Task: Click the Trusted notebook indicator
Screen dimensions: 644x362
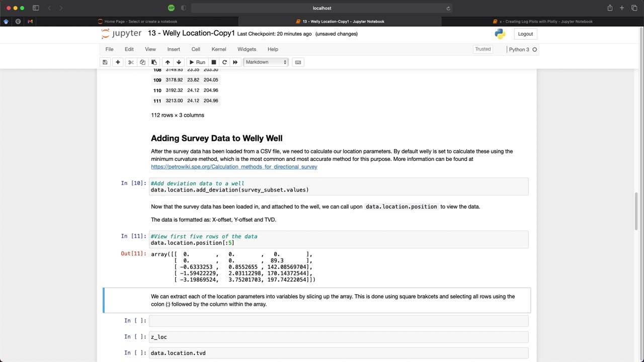Action: point(482,49)
